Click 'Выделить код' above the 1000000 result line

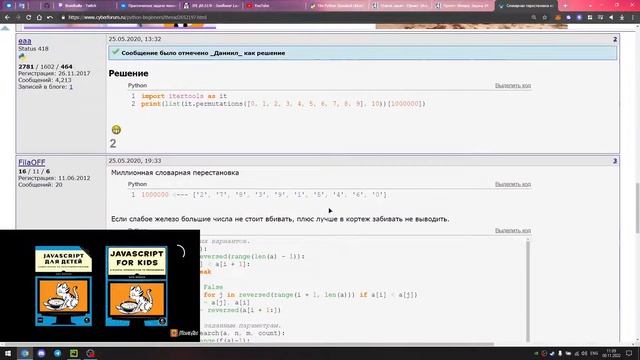[x=513, y=184]
